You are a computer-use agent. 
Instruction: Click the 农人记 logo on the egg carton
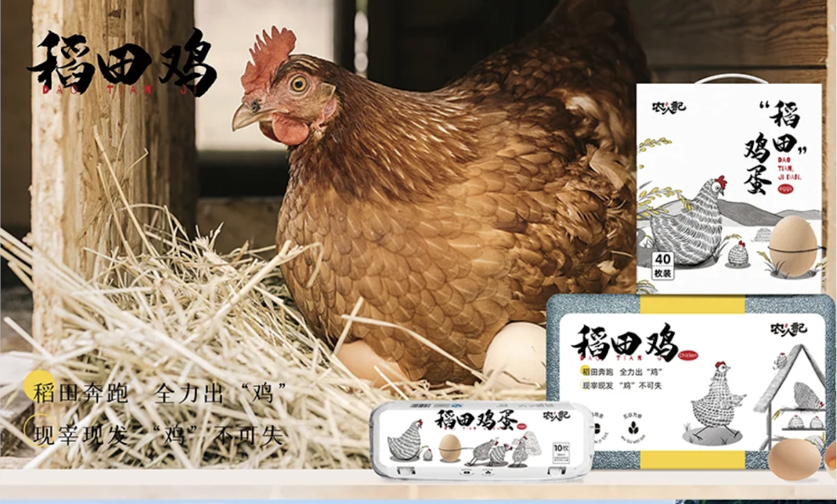pos(556,414)
